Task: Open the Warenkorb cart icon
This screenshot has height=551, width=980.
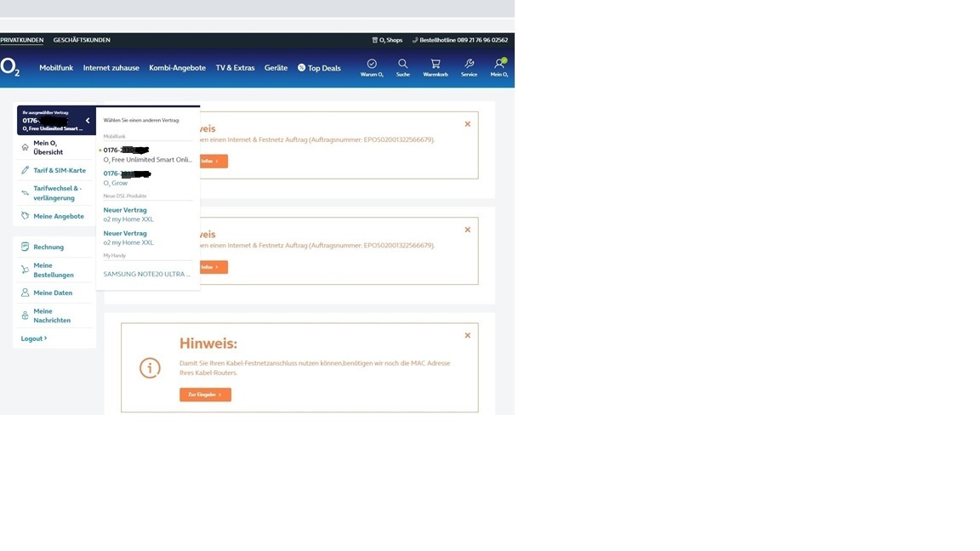Action: (436, 64)
